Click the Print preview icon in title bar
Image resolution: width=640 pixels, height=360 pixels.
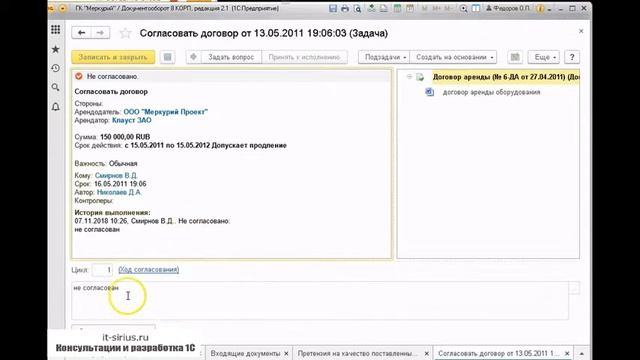click(357, 8)
